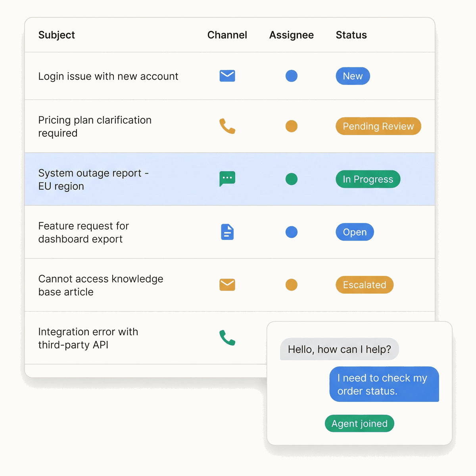Image resolution: width=476 pixels, height=476 pixels.
Task: Click the Open status badge
Action: click(355, 232)
